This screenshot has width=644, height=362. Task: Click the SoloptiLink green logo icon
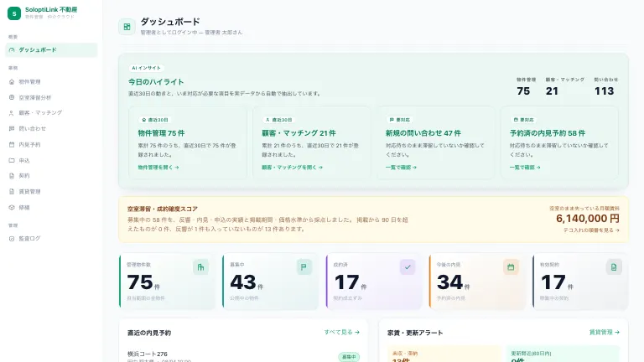14,13
